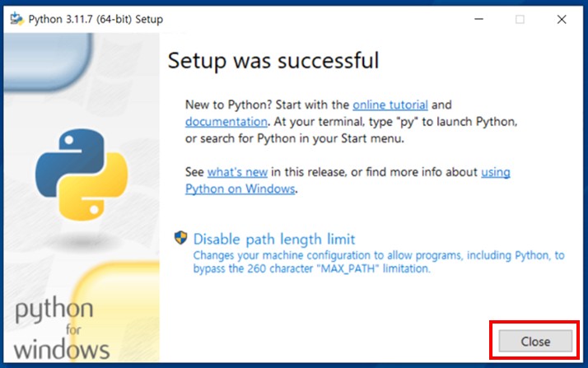Viewport: 588px width, 368px height.
Task: Select Disable path length limit
Action: [x=273, y=240]
